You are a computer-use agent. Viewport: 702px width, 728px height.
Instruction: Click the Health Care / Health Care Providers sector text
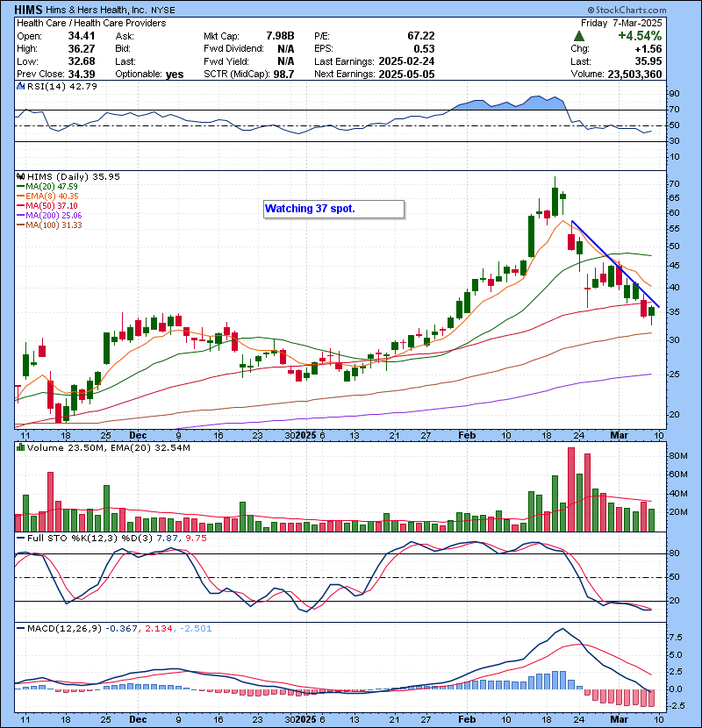91,23
